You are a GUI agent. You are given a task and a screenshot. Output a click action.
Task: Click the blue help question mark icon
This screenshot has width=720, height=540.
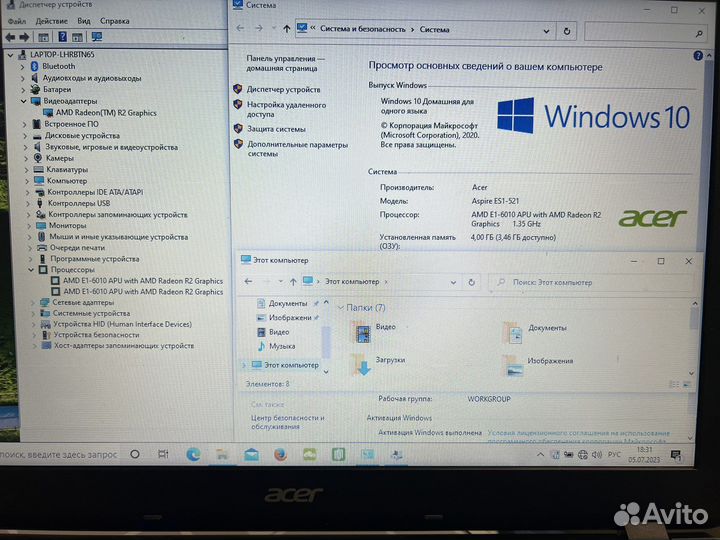(698, 56)
